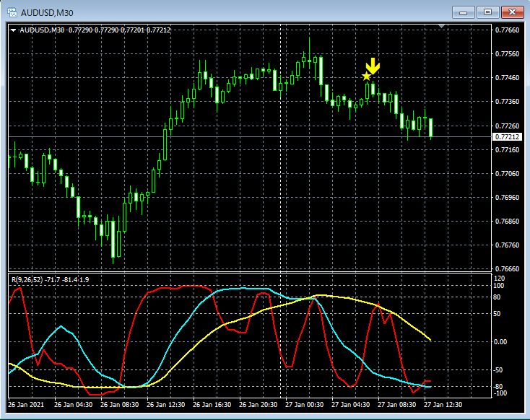Click indicator scale value 120
The height and width of the screenshot is (420, 530).
tap(499, 279)
